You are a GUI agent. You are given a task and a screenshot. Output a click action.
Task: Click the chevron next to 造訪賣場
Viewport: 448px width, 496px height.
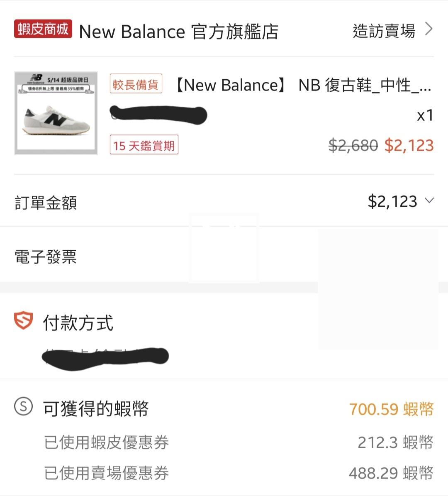429,29
